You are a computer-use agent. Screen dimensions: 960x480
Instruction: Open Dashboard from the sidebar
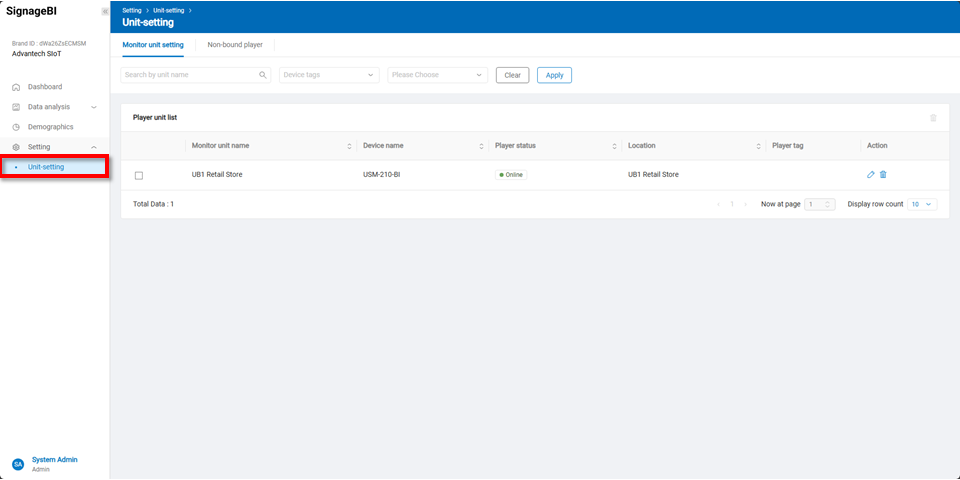point(44,87)
